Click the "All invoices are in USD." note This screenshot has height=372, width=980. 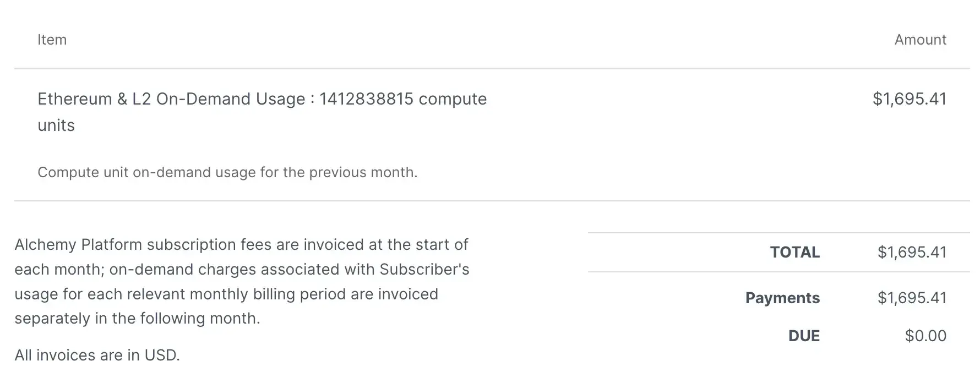[97, 355]
